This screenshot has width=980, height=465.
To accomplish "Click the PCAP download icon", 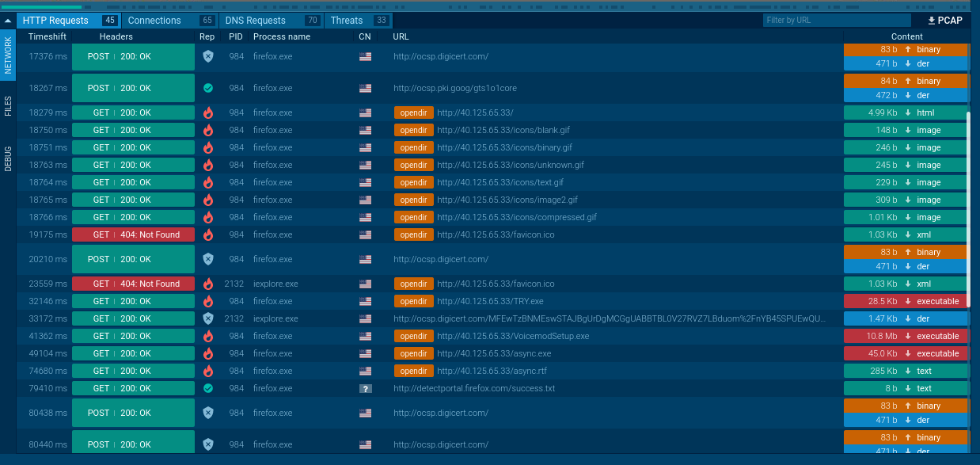I will pyautogui.click(x=932, y=21).
